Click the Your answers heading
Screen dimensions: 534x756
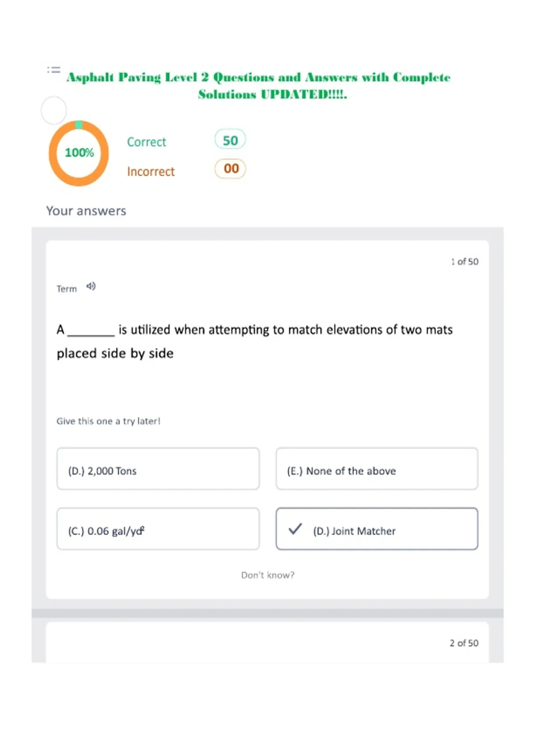point(86,211)
